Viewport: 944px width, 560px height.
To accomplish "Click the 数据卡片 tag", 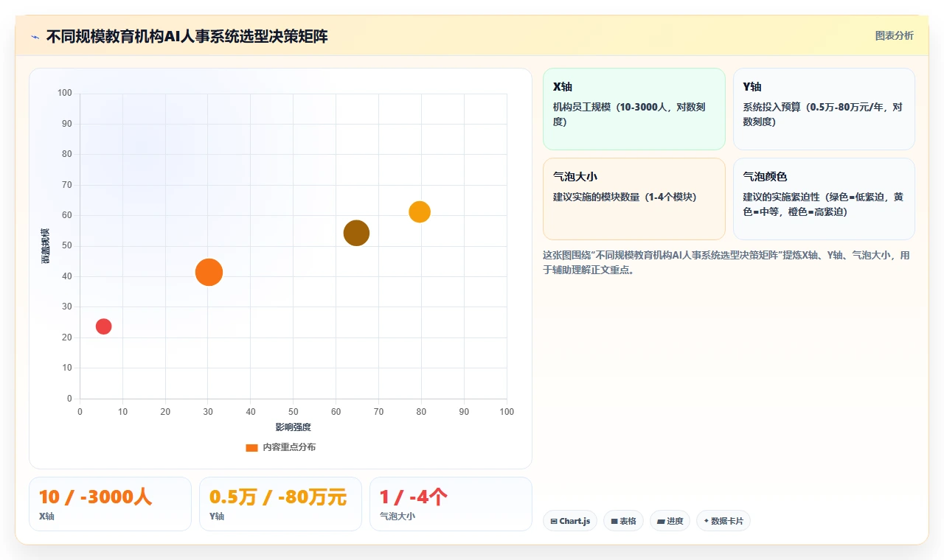I will [x=723, y=521].
